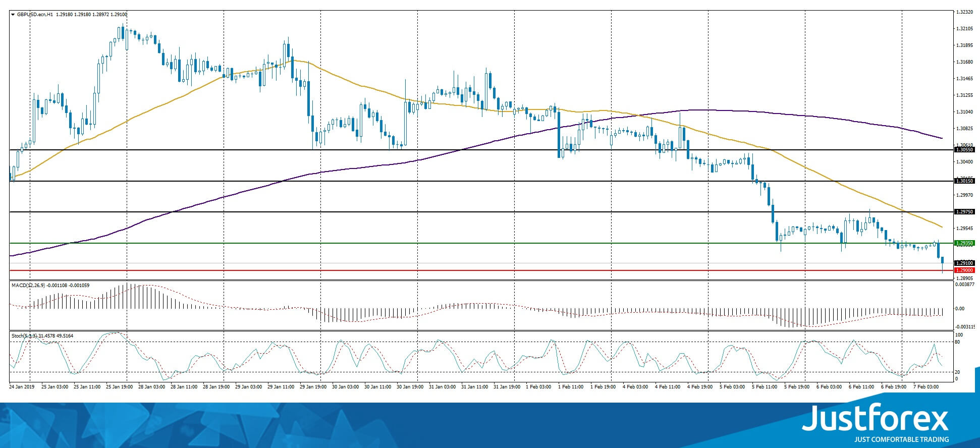Select the 1.30550 horizontal level price tag
Viewport: 980px width, 448px height.
coord(964,150)
